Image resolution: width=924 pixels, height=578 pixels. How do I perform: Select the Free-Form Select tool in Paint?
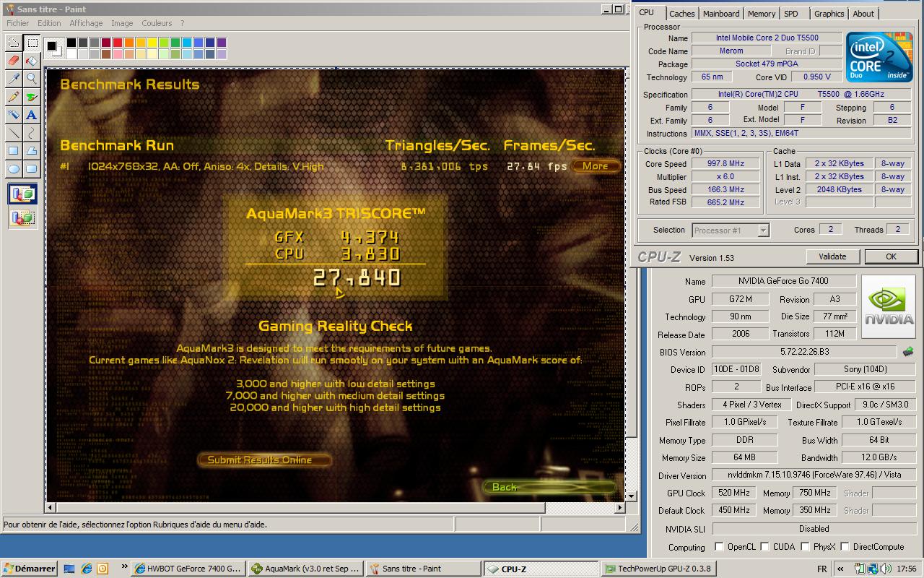point(13,43)
